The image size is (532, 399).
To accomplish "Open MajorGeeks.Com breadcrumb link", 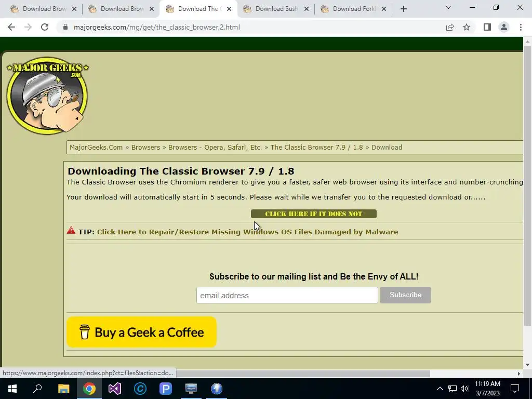I will click(96, 147).
